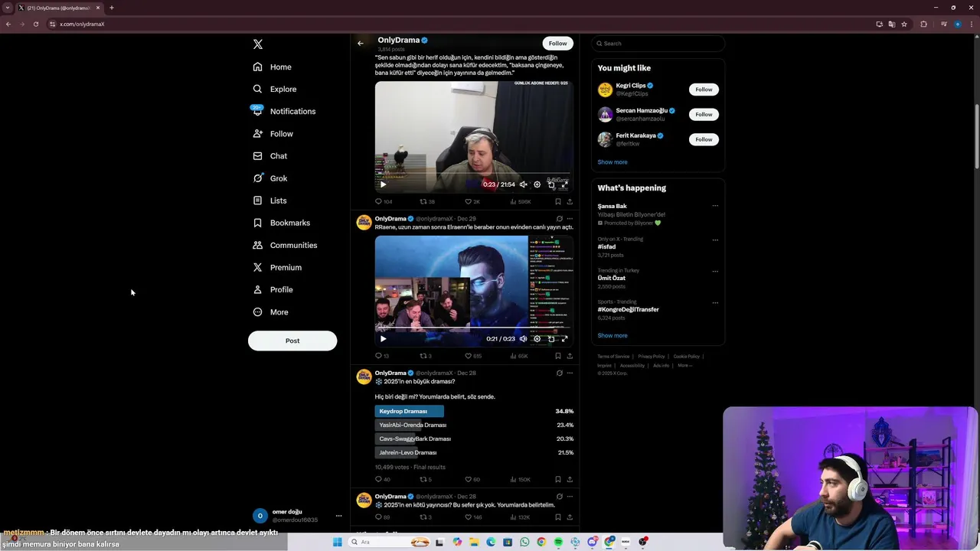Open Windows Start menu
This screenshot has width=980, height=551.
pos(338,542)
